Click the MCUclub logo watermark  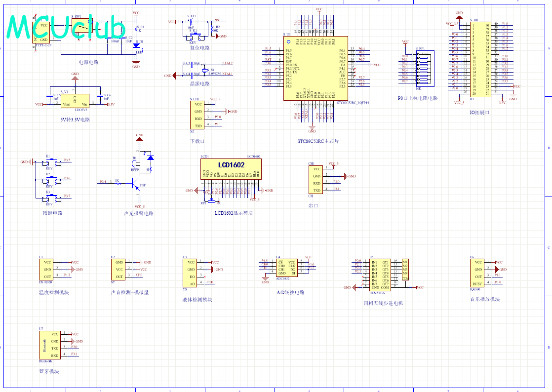coord(67,27)
